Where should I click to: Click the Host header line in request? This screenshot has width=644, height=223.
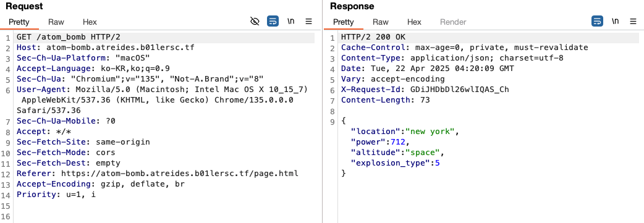point(105,48)
